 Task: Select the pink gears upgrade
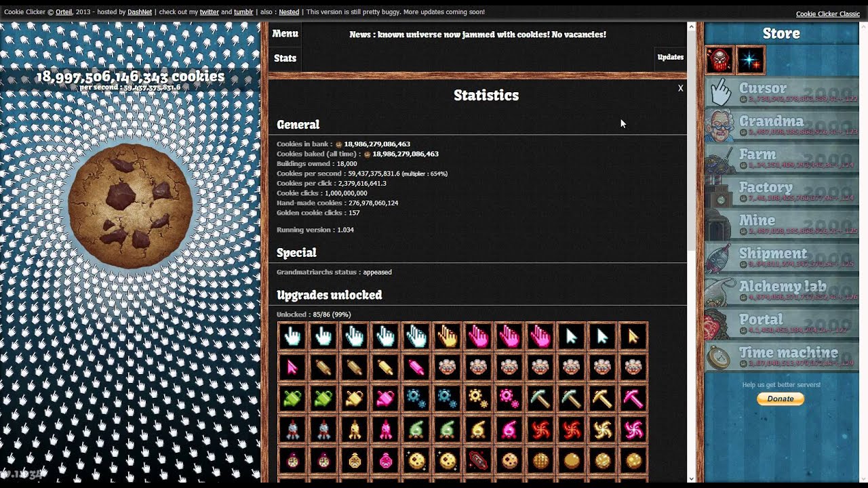click(x=509, y=399)
